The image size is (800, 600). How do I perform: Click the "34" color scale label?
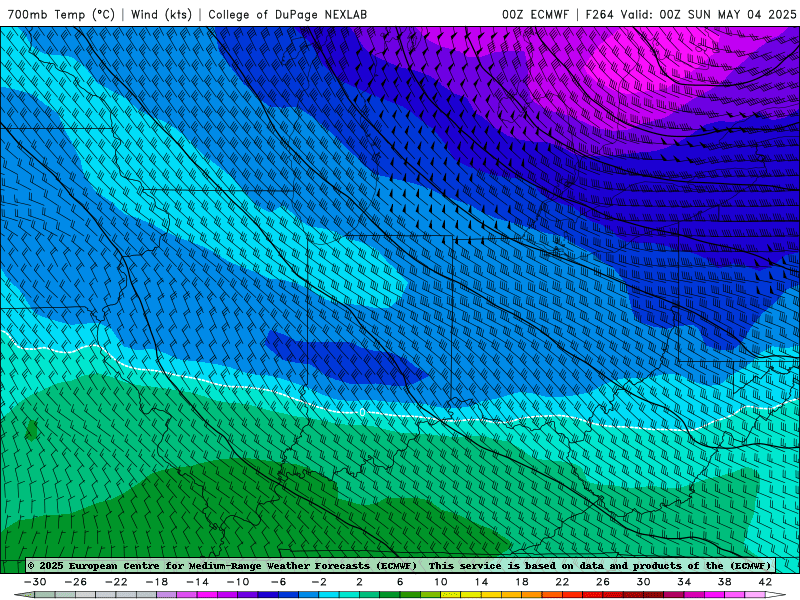684,582
